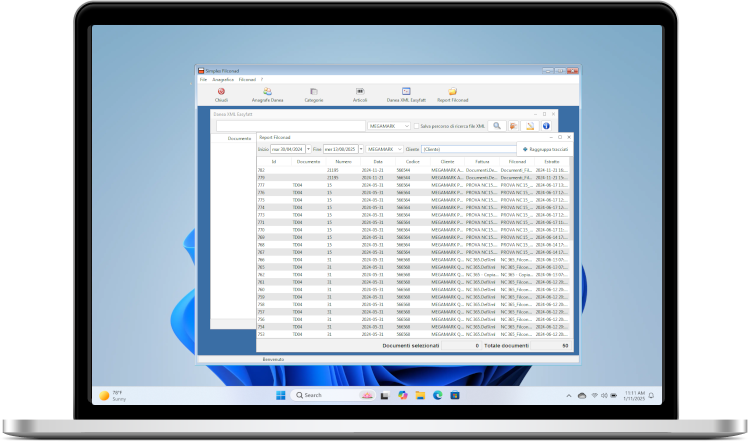Sort by the Codice column header

(x=413, y=162)
